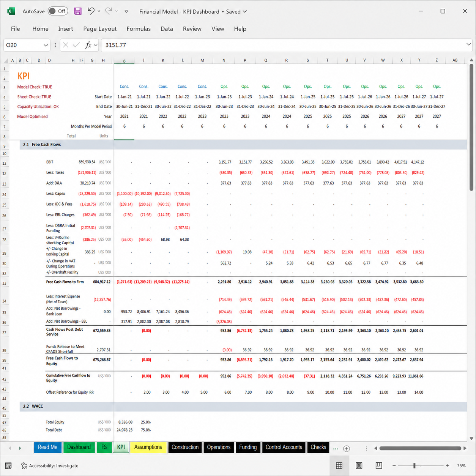Switch to Page Break Preview icon

point(378,465)
